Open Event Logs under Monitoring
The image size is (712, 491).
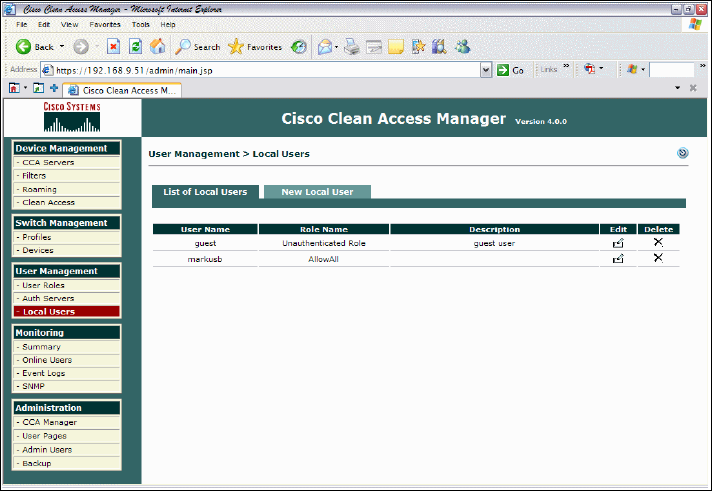click(43, 372)
